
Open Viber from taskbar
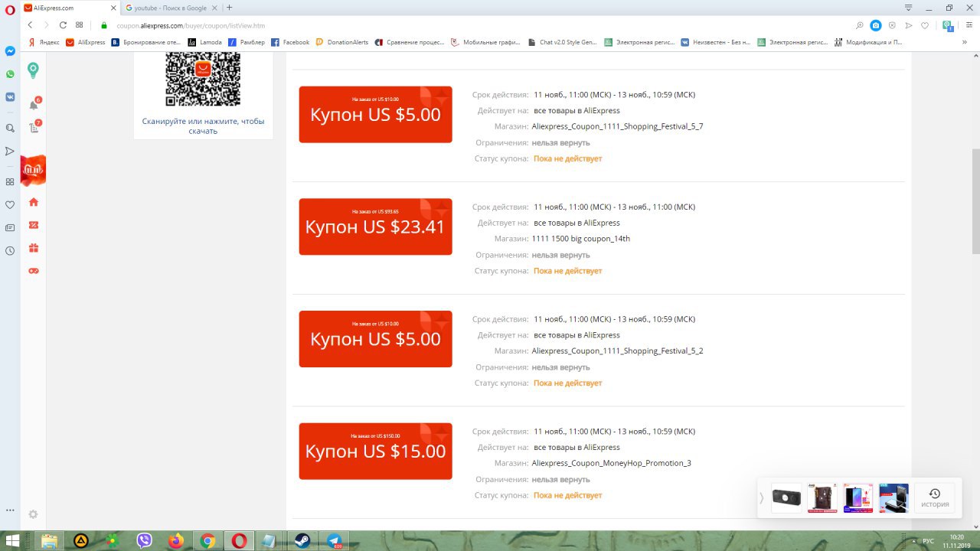[144, 540]
